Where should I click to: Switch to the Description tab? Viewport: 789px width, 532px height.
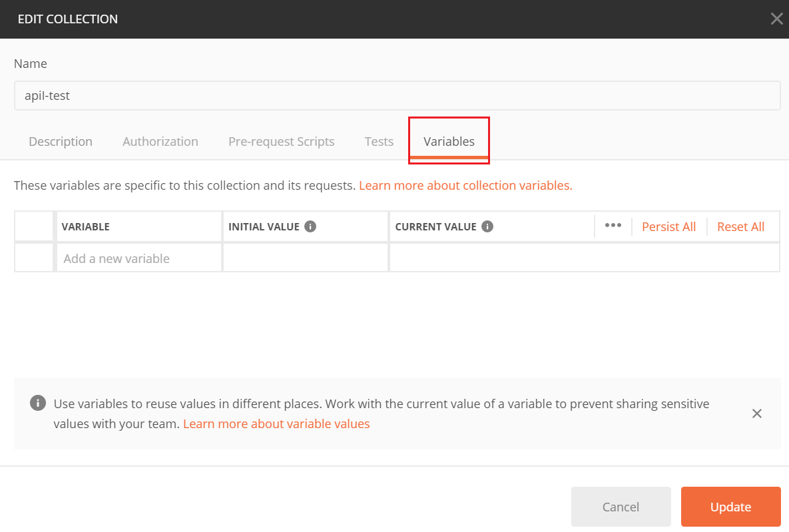click(61, 141)
